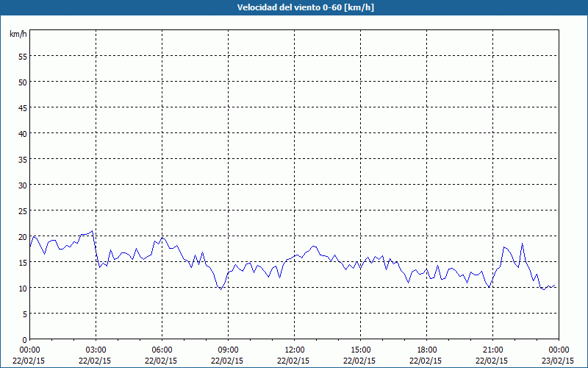The height and width of the screenshot is (368, 588).
Task: Click the y-axis value 20
Action: [x=23, y=237]
